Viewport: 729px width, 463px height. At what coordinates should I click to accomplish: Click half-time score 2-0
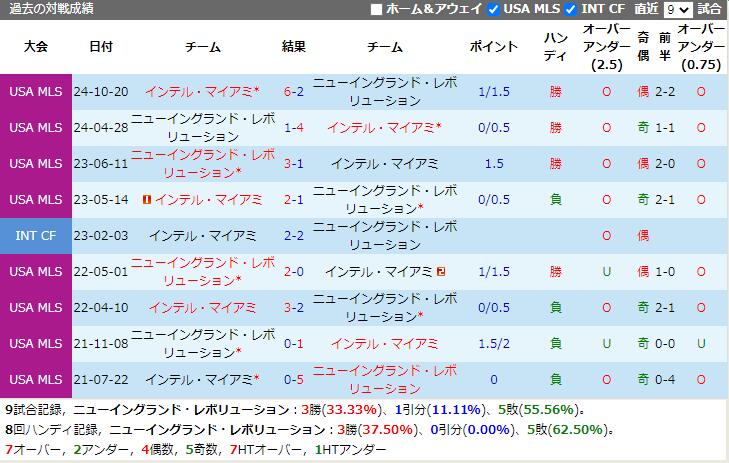tap(665, 164)
